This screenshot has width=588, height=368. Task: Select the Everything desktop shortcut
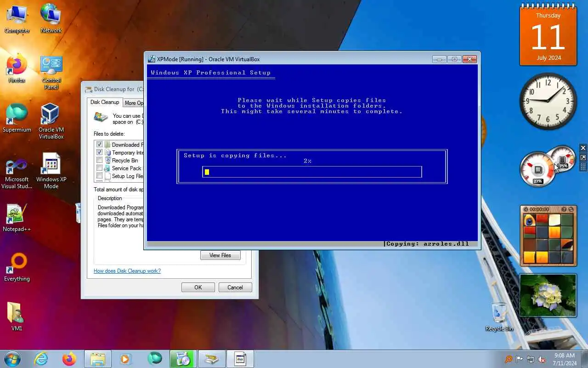click(17, 267)
